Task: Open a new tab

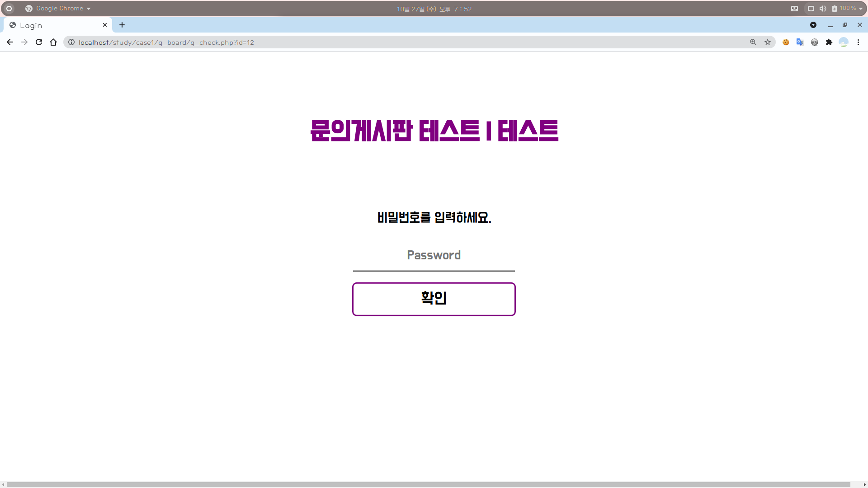Action: [122, 25]
